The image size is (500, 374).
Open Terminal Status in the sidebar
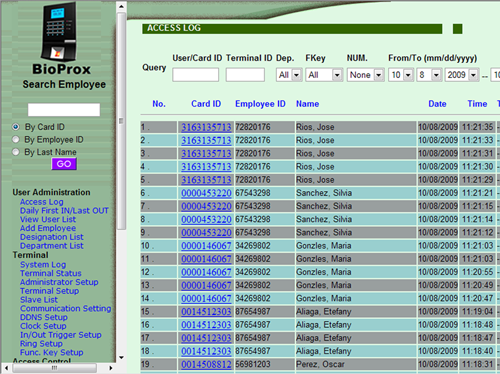[x=51, y=273]
